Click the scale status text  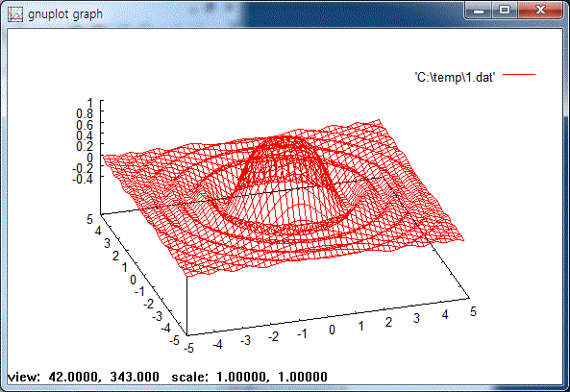249,377
